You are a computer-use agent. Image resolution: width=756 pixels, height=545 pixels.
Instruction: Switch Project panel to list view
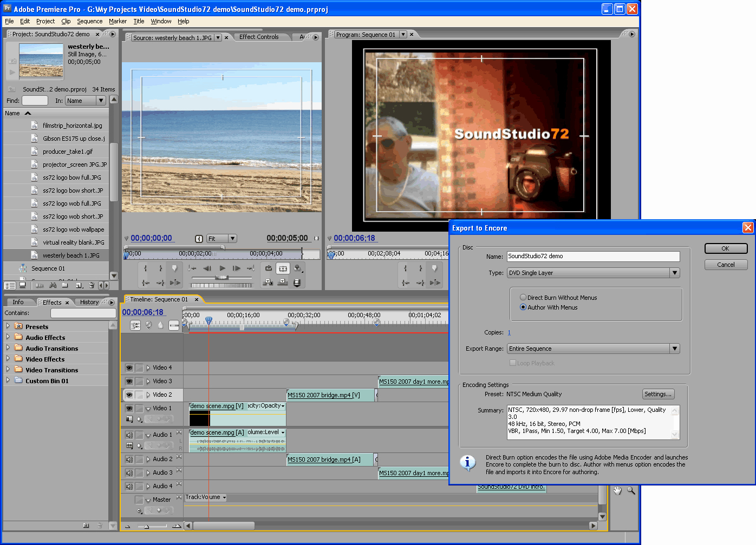point(10,285)
